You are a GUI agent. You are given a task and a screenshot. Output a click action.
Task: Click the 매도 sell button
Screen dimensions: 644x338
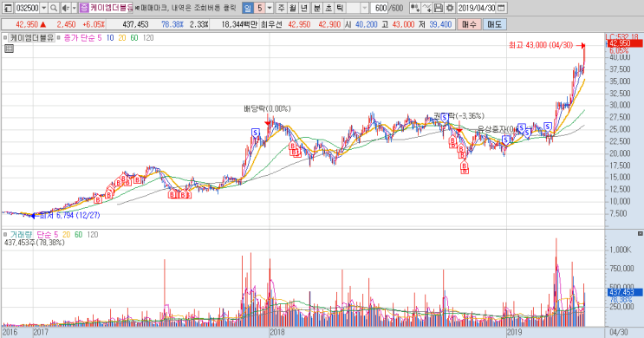(495, 24)
